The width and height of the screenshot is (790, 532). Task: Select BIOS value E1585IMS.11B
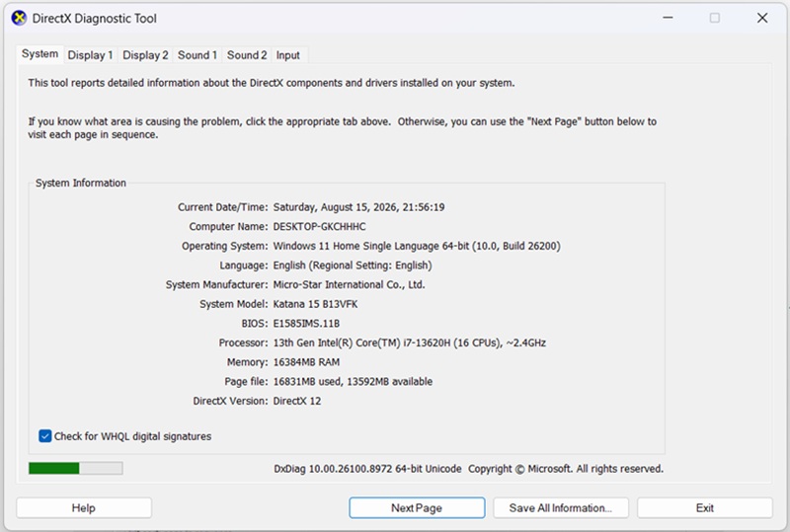pyautogui.click(x=306, y=324)
